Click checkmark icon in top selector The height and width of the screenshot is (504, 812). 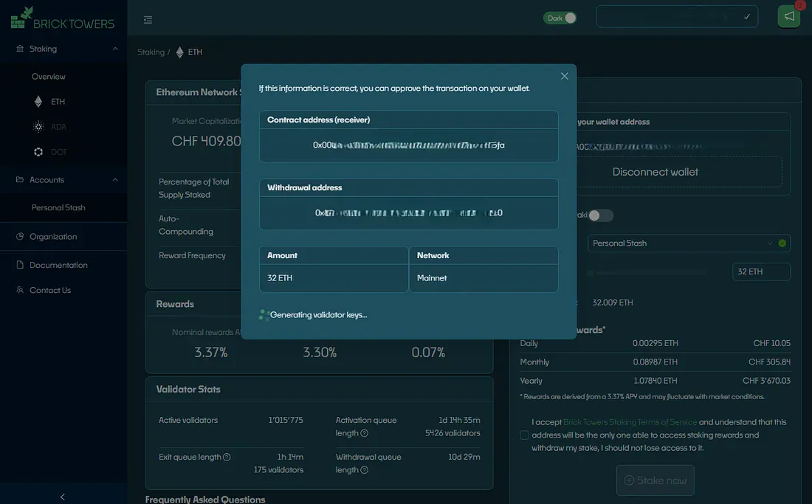pos(747,16)
